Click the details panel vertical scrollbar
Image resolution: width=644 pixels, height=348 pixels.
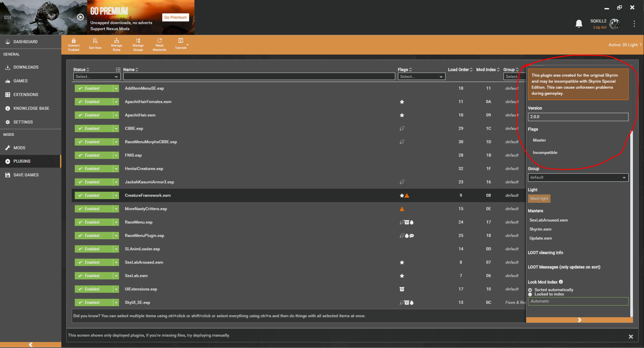(x=632, y=224)
